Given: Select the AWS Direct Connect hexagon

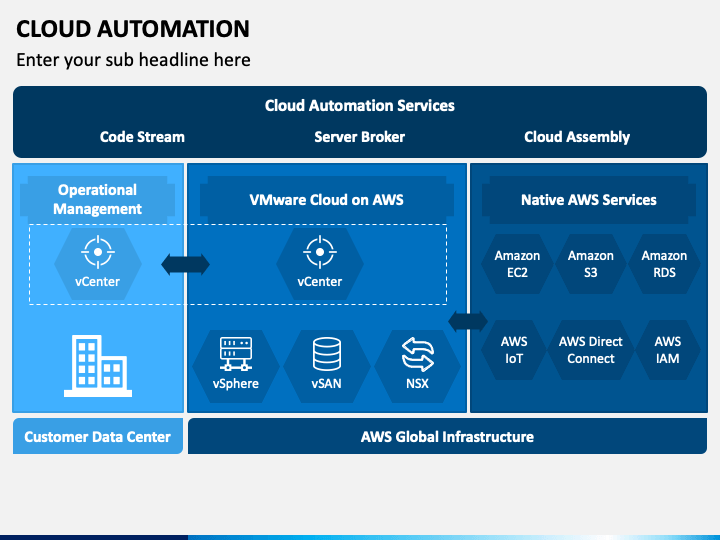Looking at the screenshot, I should click(x=591, y=350).
